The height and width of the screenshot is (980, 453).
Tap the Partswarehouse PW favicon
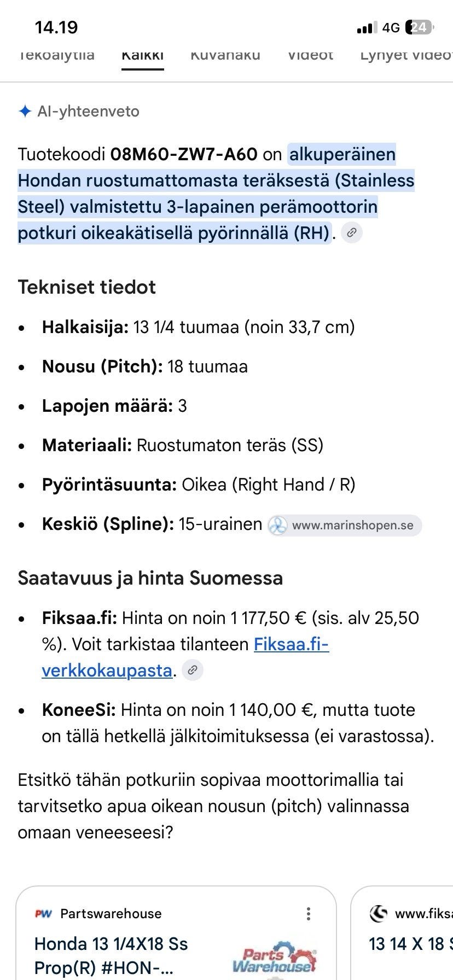[43, 914]
